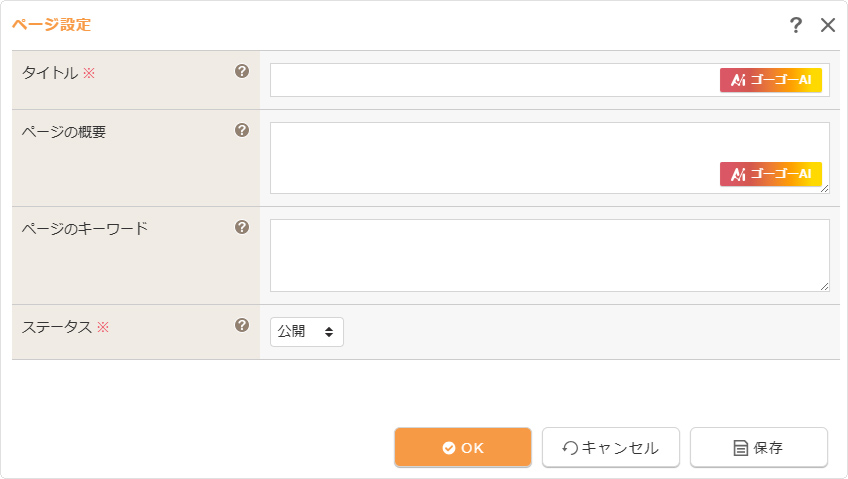Click ゴーゴーAI button in the title field

click(x=770, y=80)
